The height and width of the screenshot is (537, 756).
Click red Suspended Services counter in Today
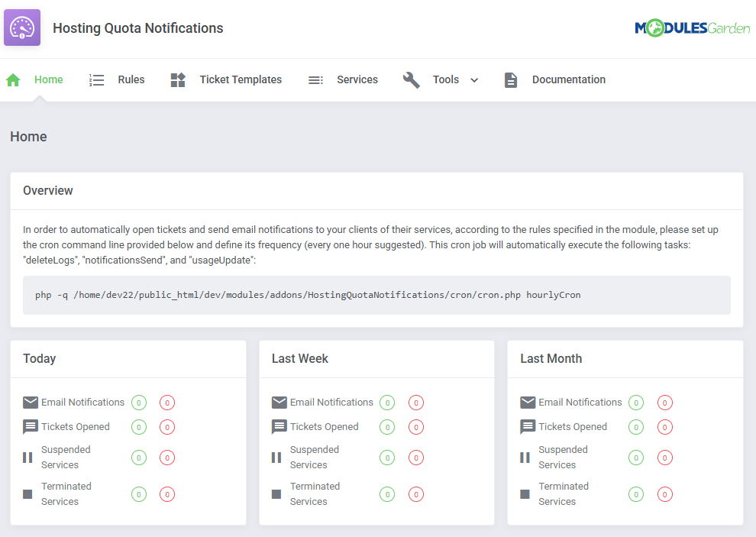click(x=167, y=458)
